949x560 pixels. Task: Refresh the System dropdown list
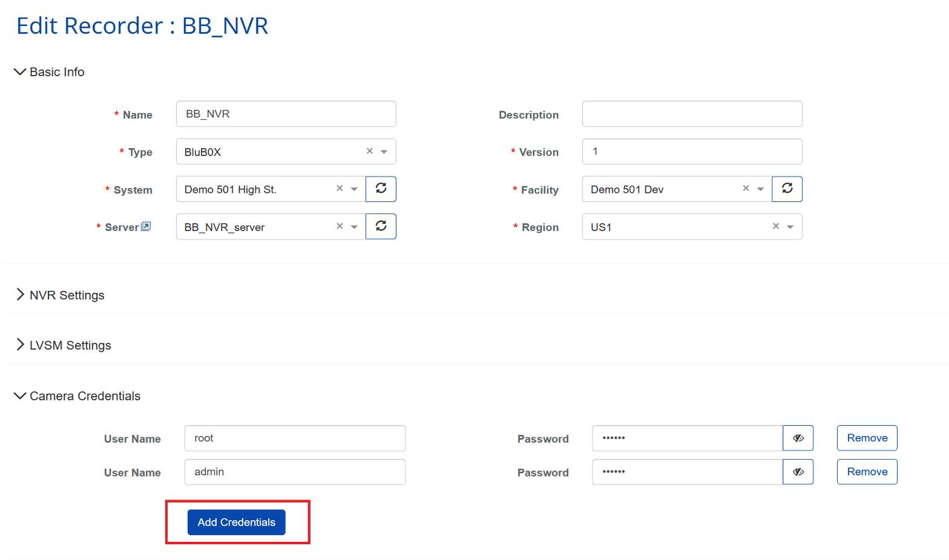pyautogui.click(x=381, y=189)
